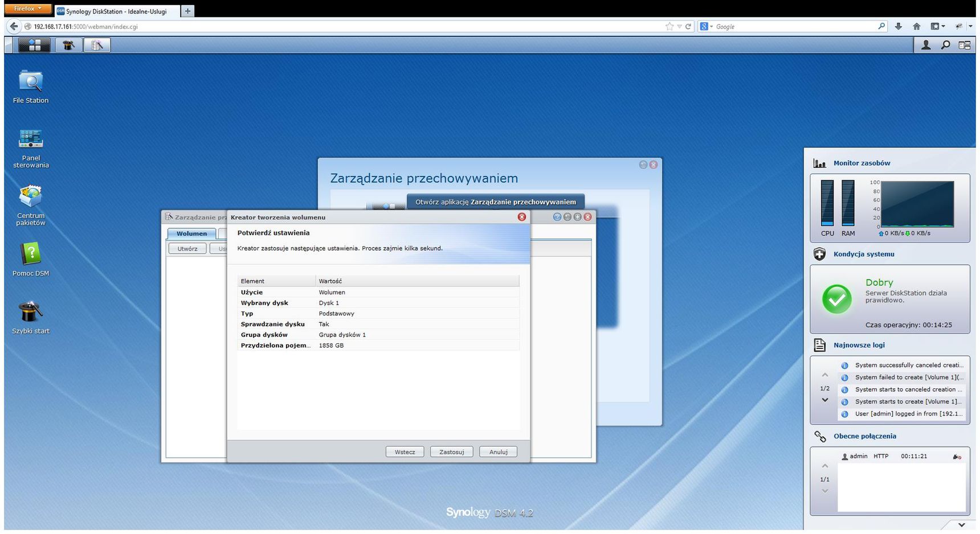980x534 pixels.
Task: Click Otwórz aplikację Zarządzanie przechowywaniem
Action: click(x=495, y=202)
